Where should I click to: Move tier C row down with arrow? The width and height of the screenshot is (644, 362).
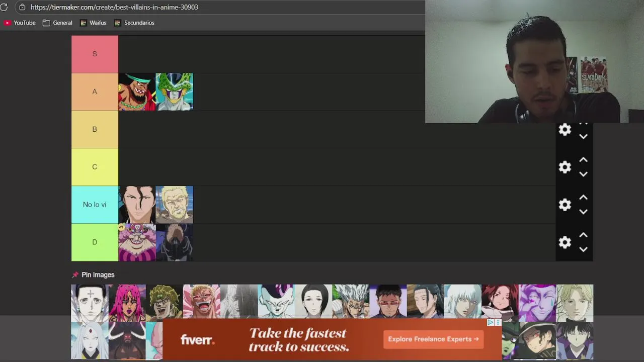click(583, 174)
